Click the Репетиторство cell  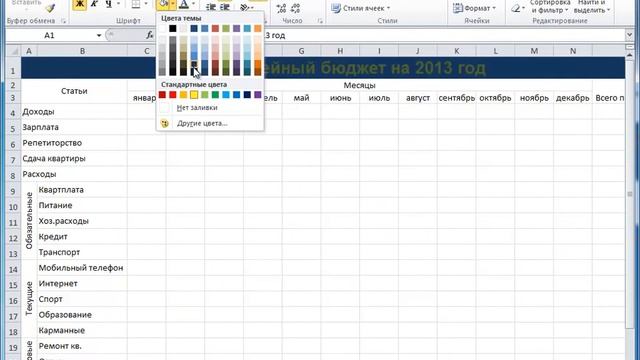(74, 143)
